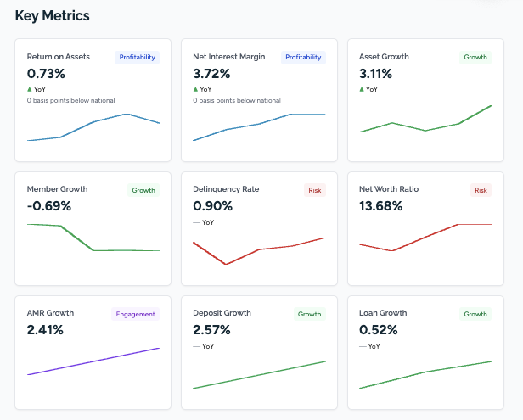This screenshot has height=420, width=523.
Task: Open the Return on Assets trend sparkline
Action: coord(93,127)
